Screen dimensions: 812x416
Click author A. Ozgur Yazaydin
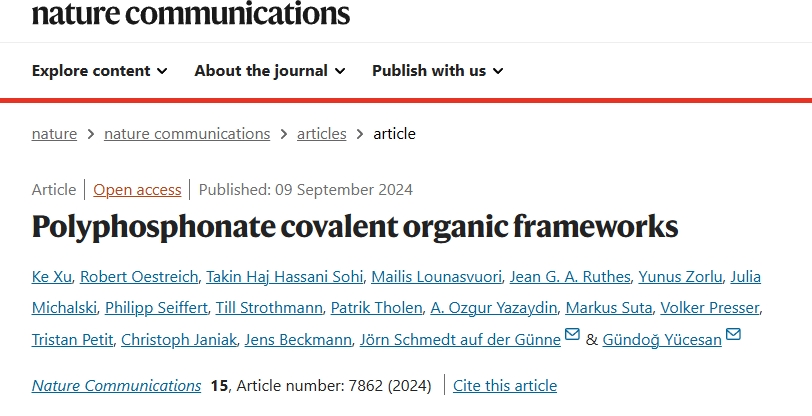click(x=494, y=308)
